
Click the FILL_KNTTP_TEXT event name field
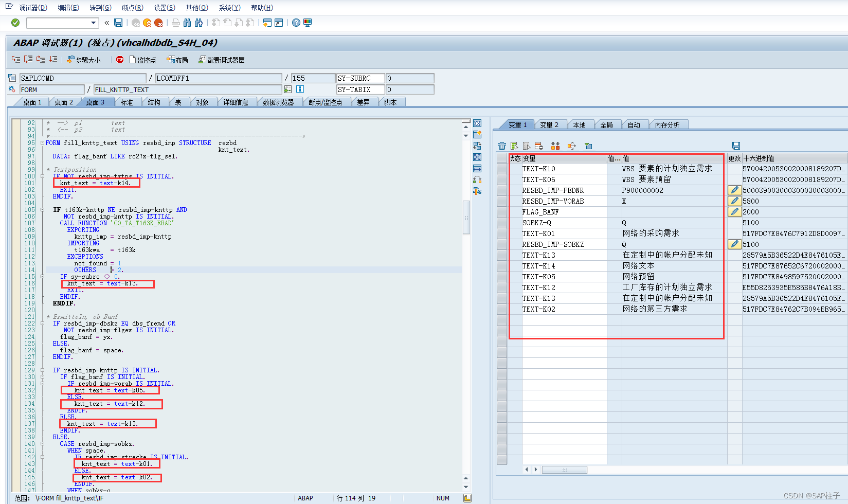pos(187,89)
